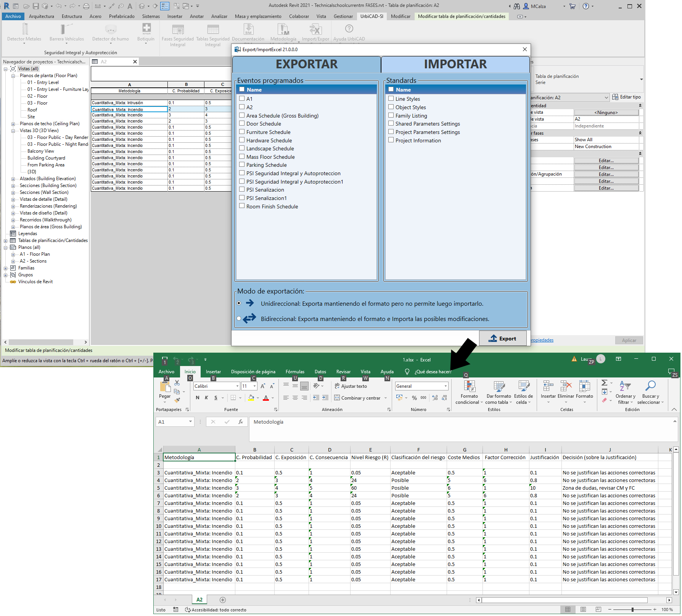Click Formato condicional icon in Excel
This screenshot has height=616, width=682.
[469, 387]
